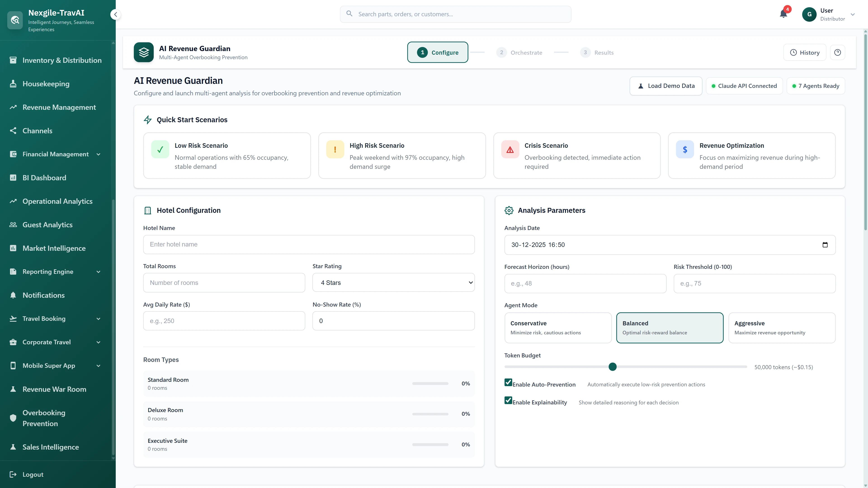Select the Conservative agent mode
868x488 pixels.
[558, 327]
